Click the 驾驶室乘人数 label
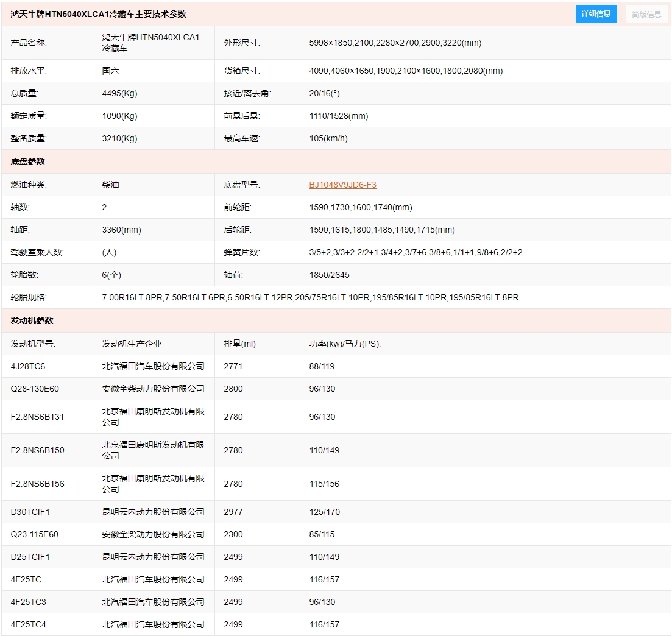The width and height of the screenshot is (672, 636). click(37, 252)
